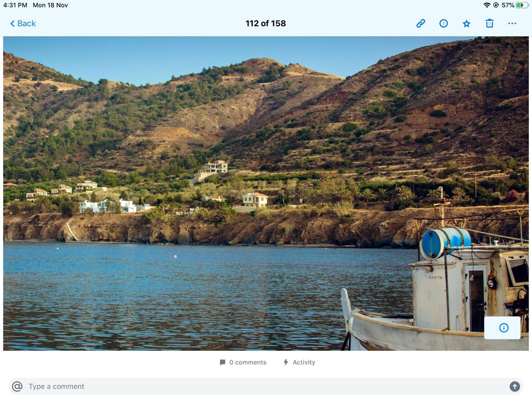Open the 0 comments section
The image size is (532, 399).
click(243, 362)
